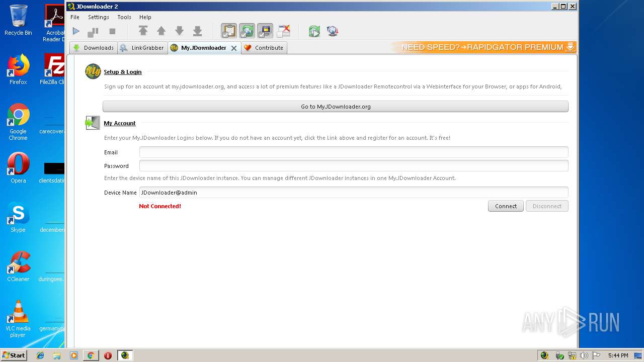Image resolution: width=644 pixels, height=362 pixels.
Task: Click the move-down arrow icon
Action: (180, 31)
